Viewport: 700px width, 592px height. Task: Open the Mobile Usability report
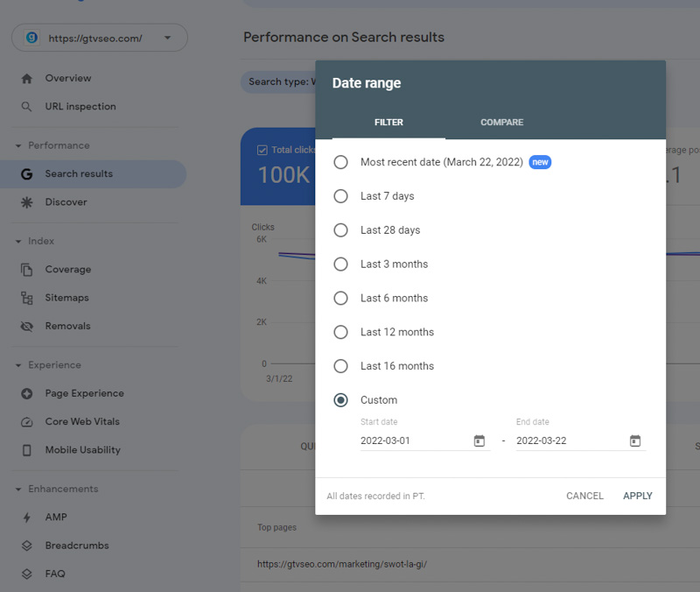coord(82,450)
